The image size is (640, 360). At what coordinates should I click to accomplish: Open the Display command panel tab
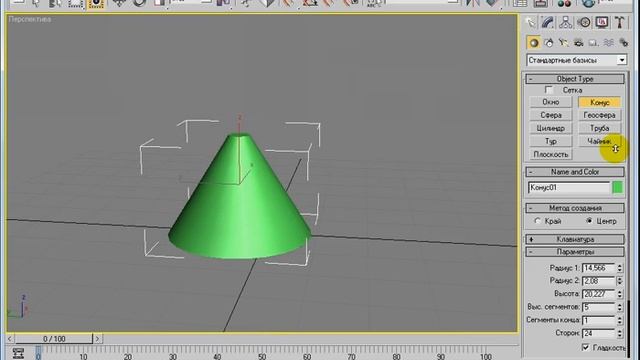point(602,22)
